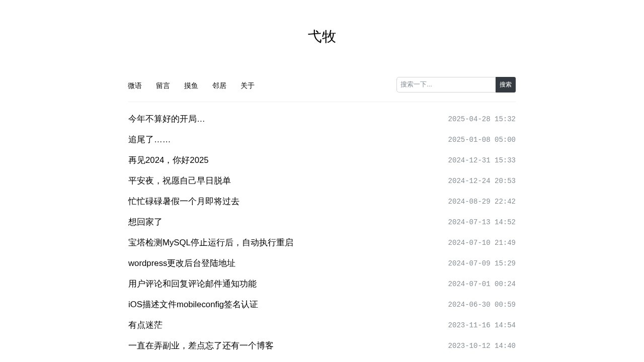
Task: Click inside the 搜索一下 search field
Action: (x=446, y=84)
